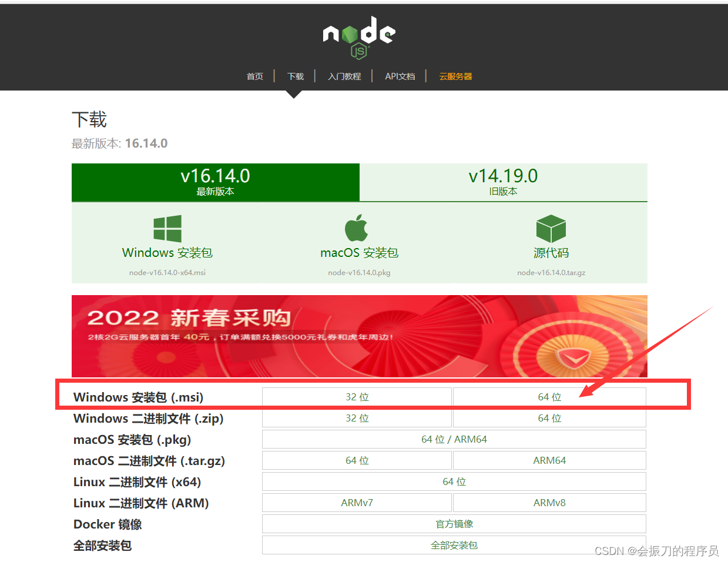Click the 源代码 download link
Image resolution: width=728 pixels, height=562 pixels.
pos(551,253)
